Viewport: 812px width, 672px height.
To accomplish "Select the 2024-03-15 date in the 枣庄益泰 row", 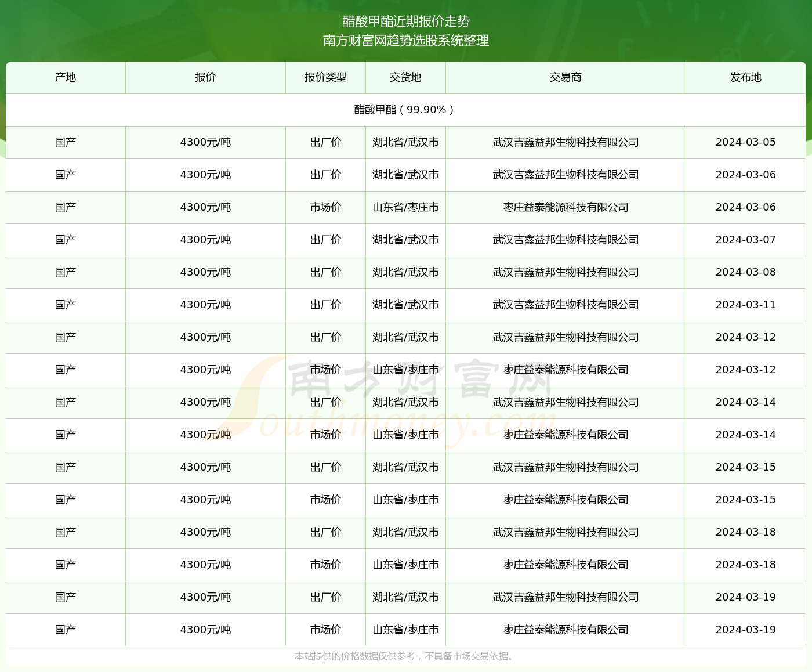I will pyautogui.click(x=745, y=500).
